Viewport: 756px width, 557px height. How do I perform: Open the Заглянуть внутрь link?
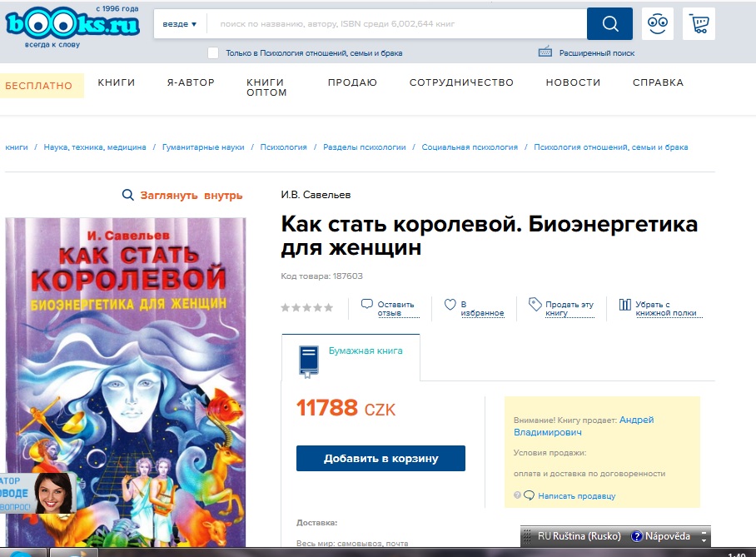(191, 196)
